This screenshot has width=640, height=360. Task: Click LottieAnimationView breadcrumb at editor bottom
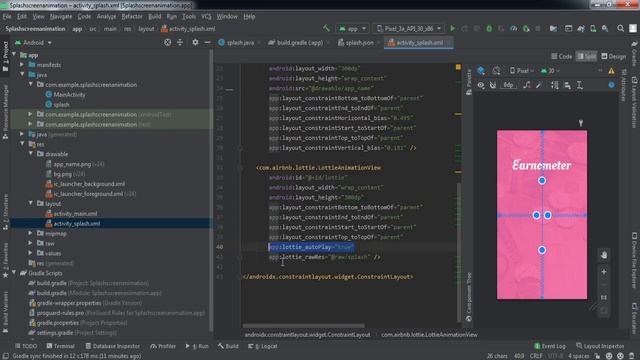[429, 335]
